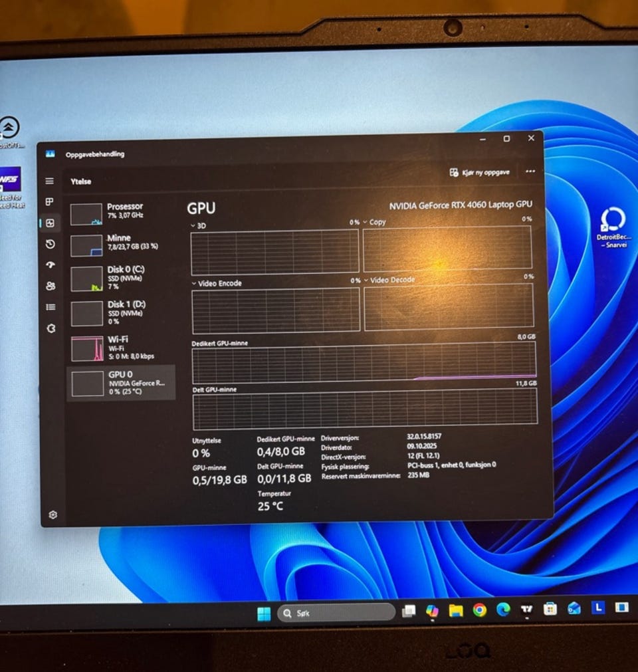The height and width of the screenshot is (672, 638).
Task: Open the App history page icon
Action: coord(50,244)
